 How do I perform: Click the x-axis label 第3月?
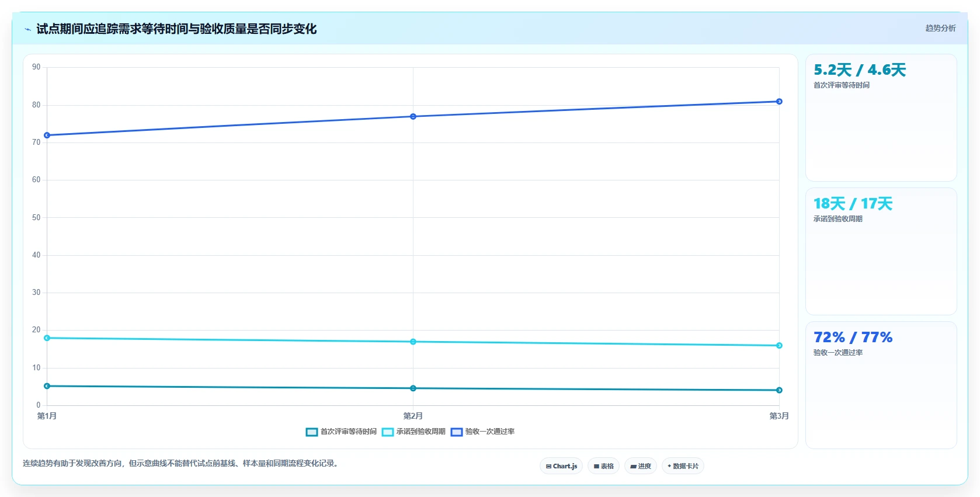(779, 416)
